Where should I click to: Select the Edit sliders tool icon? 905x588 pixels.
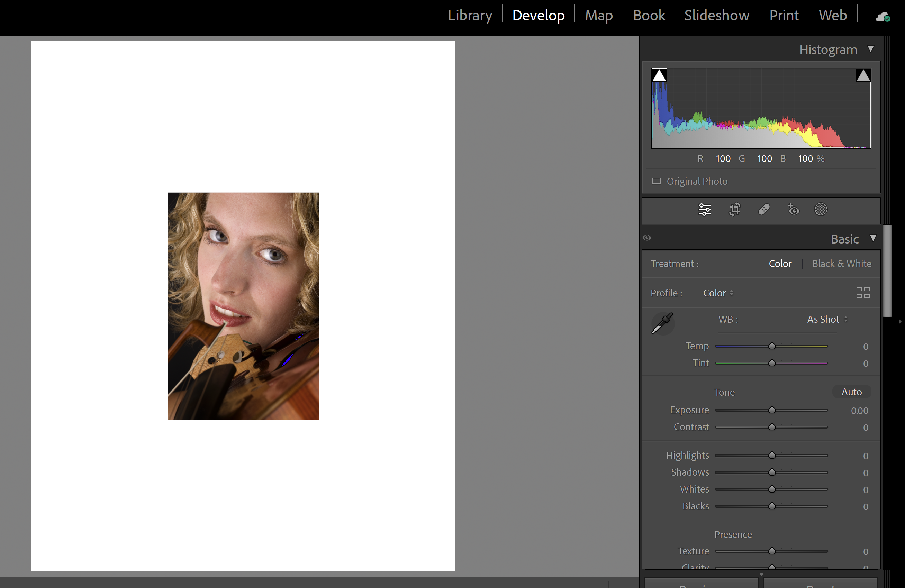704,209
